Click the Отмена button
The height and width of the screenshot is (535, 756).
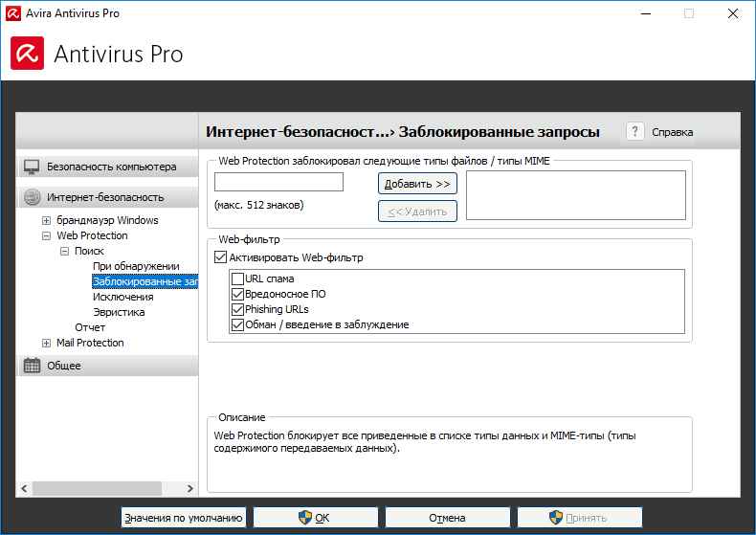pos(448,518)
